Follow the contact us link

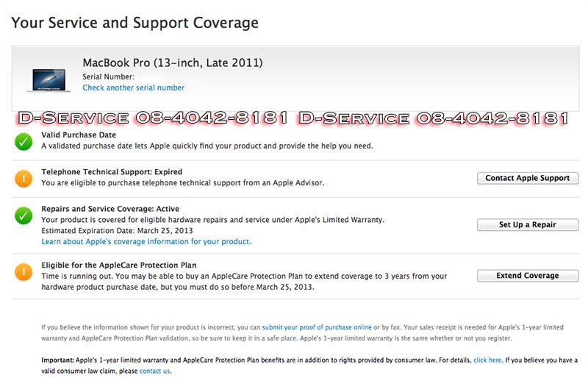pos(154,371)
